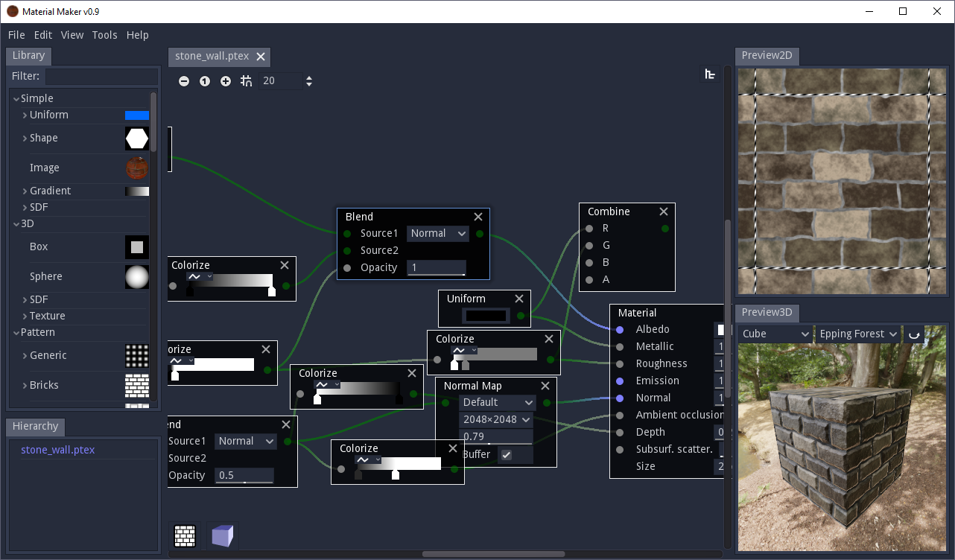The width and height of the screenshot is (955, 560).
Task: Collapse the Simple category in Library
Action: coord(16,98)
